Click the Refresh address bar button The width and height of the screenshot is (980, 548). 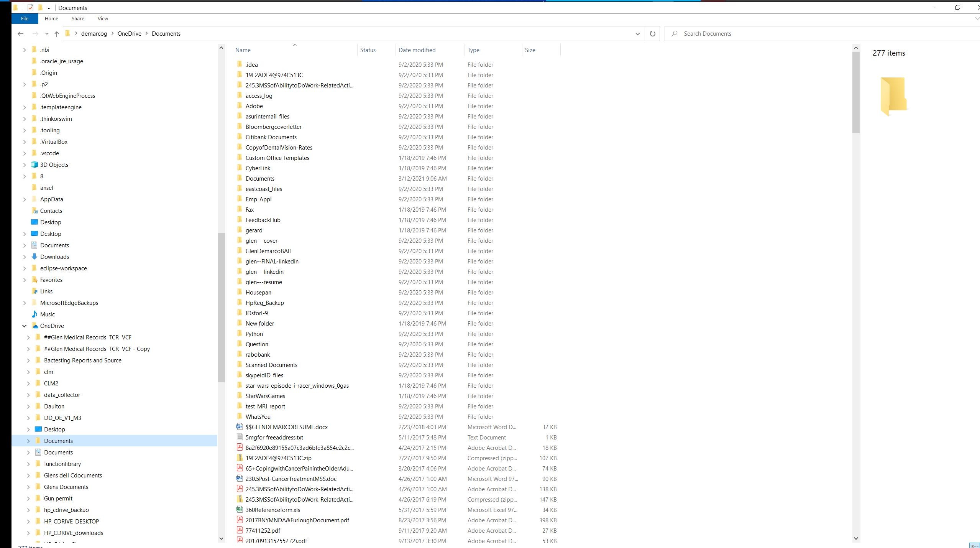(652, 34)
